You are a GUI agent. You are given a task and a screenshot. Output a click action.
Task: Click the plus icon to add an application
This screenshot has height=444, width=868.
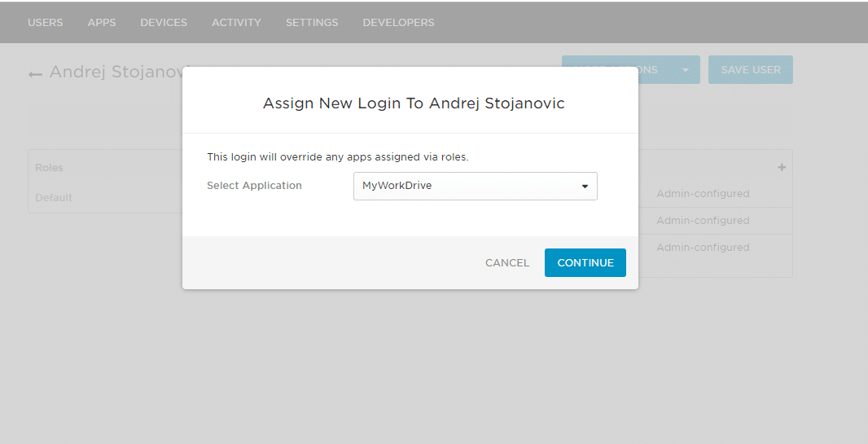[782, 168]
